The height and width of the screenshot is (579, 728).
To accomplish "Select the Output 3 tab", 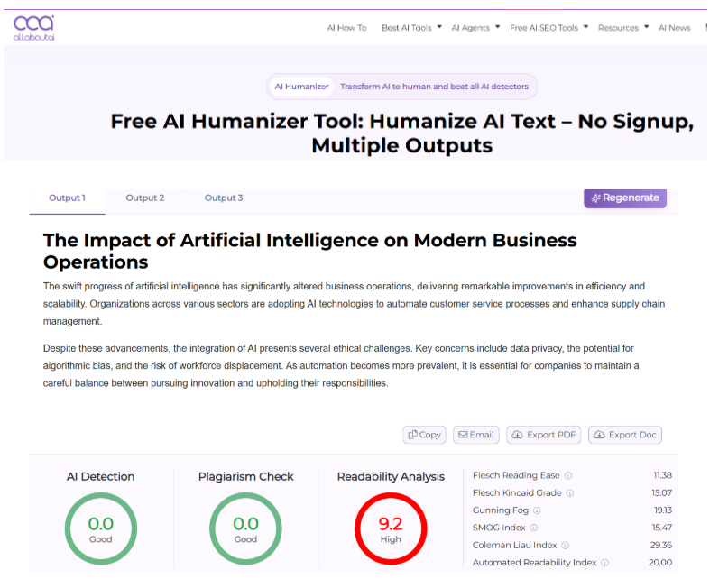I will click(224, 198).
